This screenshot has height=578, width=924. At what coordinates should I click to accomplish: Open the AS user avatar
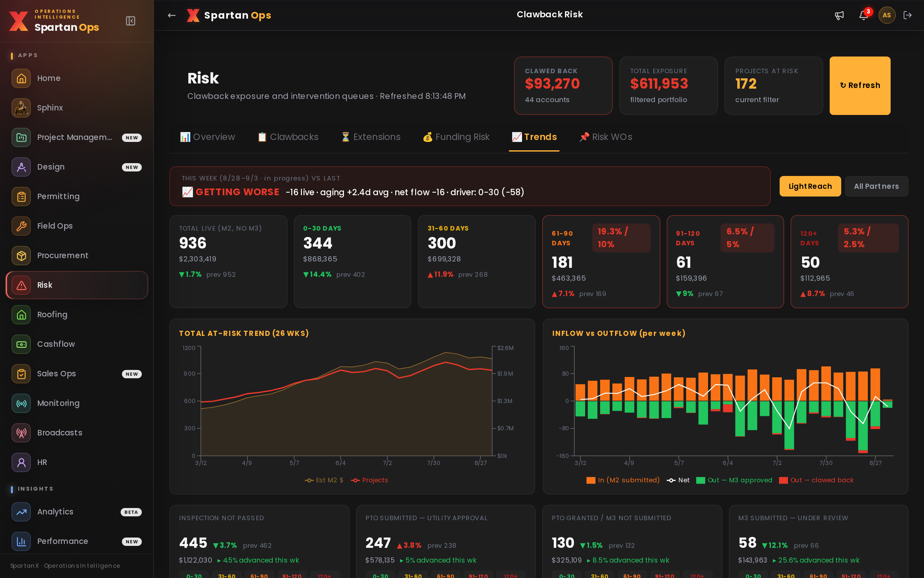[x=886, y=15]
